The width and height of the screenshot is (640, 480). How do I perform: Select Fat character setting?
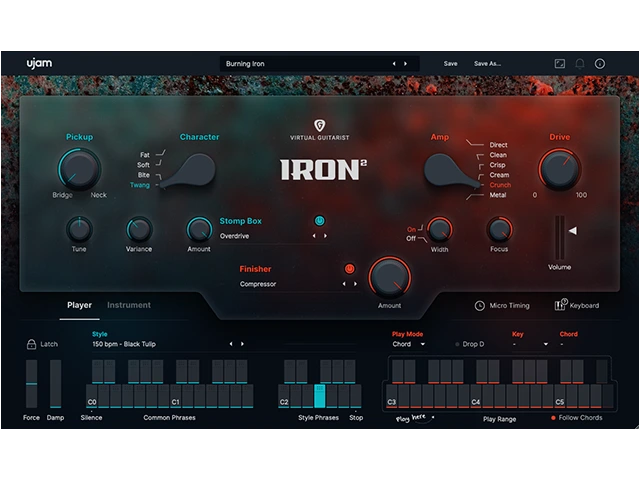tap(145, 155)
